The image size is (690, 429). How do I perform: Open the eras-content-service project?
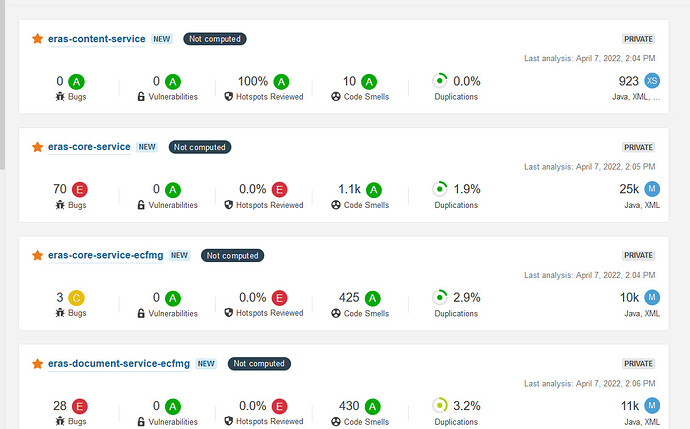96,39
